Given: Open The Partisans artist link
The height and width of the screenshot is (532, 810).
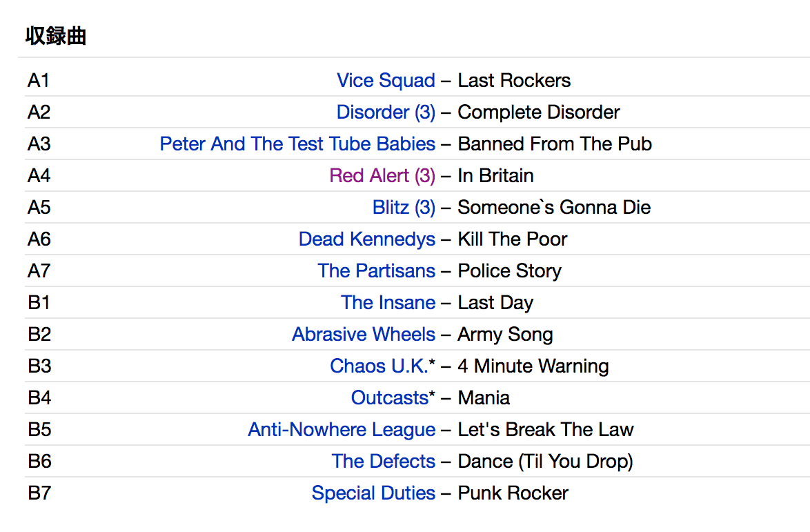Looking at the screenshot, I should point(376,271).
